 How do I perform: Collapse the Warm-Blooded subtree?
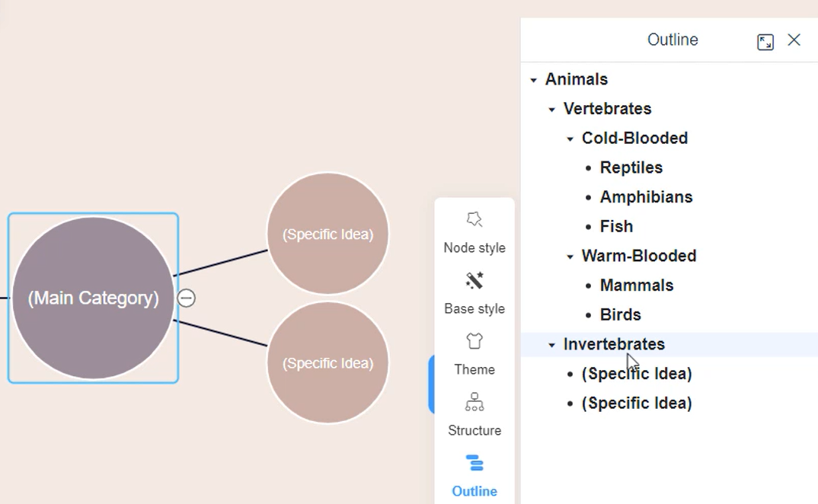coord(570,257)
